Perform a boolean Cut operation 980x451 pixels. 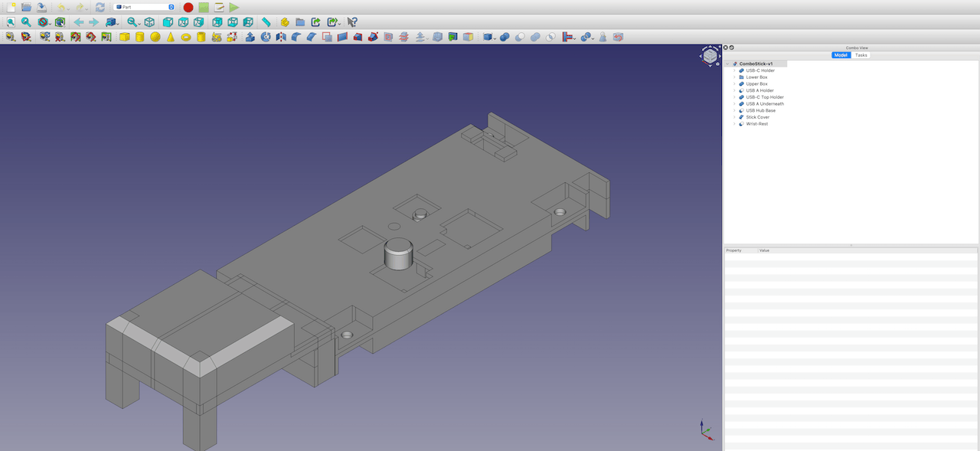(521, 36)
